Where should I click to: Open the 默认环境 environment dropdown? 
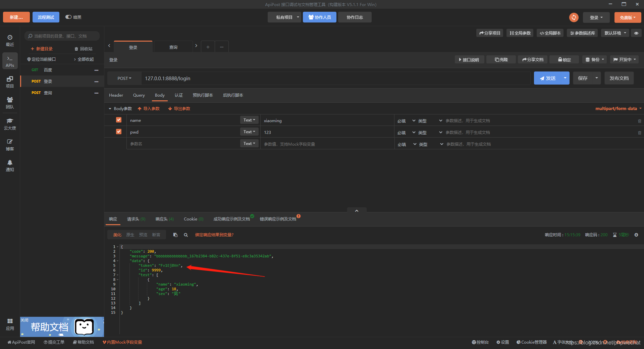click(615, 33)
